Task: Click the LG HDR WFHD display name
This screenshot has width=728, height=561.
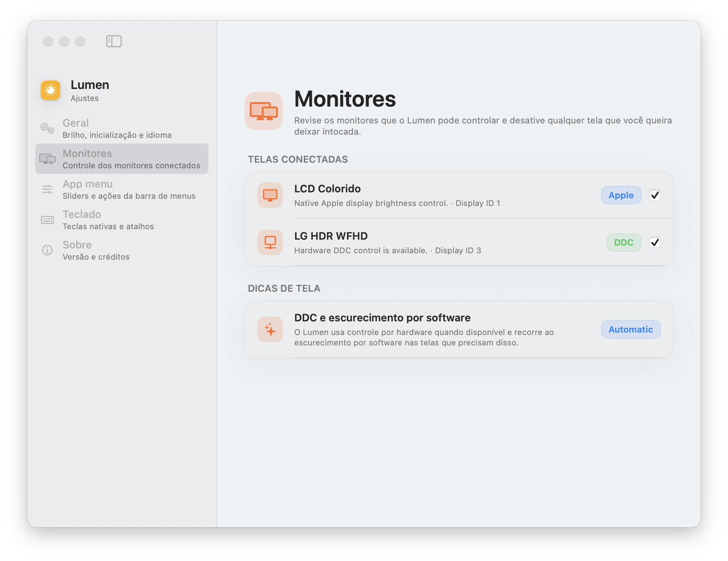Action: [331, 236]
